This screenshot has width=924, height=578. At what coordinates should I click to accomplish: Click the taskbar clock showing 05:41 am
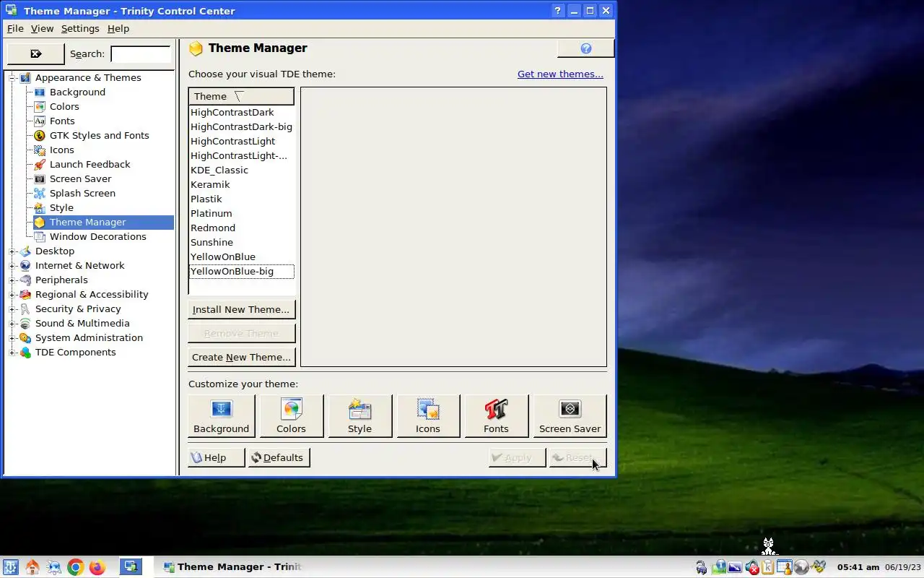(858, 567)
